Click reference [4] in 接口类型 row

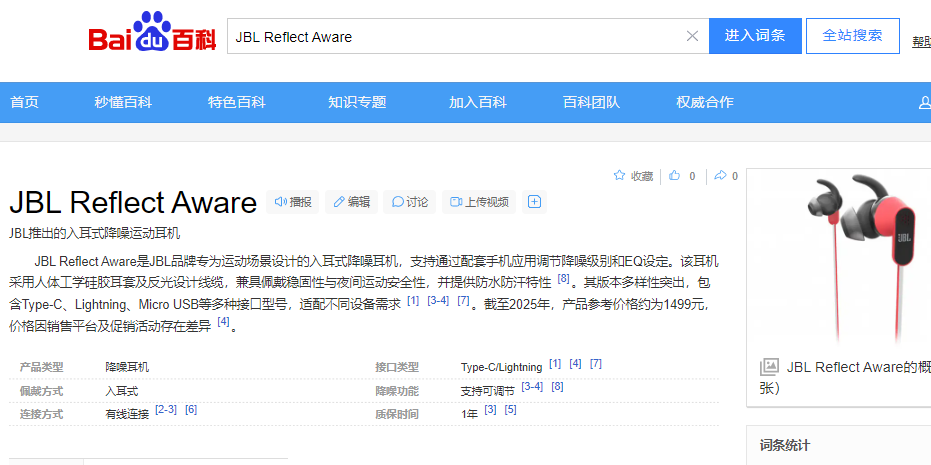[x=575, y=363]
